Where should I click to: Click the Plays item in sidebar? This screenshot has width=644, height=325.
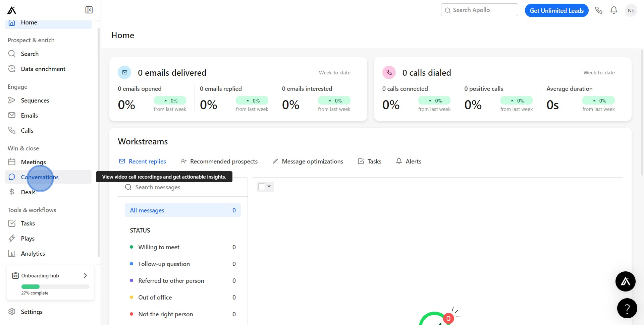pos(48,238)
